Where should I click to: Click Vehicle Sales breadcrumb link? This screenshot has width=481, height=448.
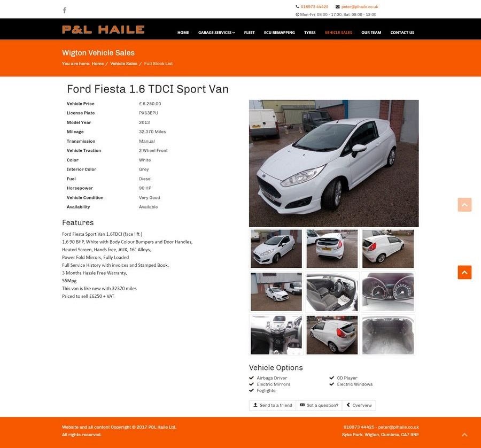pos(123,64)
